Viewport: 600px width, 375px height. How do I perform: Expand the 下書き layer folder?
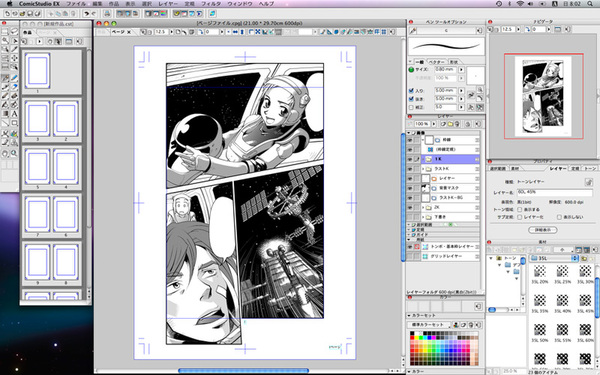[x=423, y=217]
